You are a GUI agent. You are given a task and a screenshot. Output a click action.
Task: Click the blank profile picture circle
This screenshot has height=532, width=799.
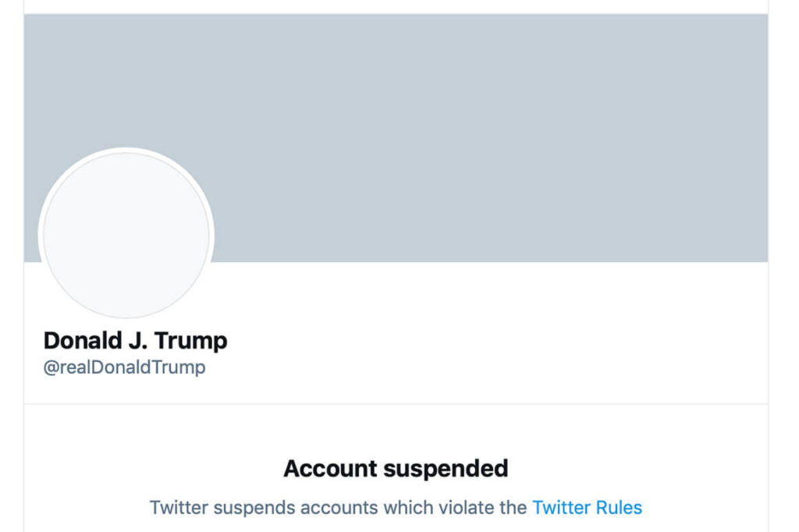coord(126,234)
